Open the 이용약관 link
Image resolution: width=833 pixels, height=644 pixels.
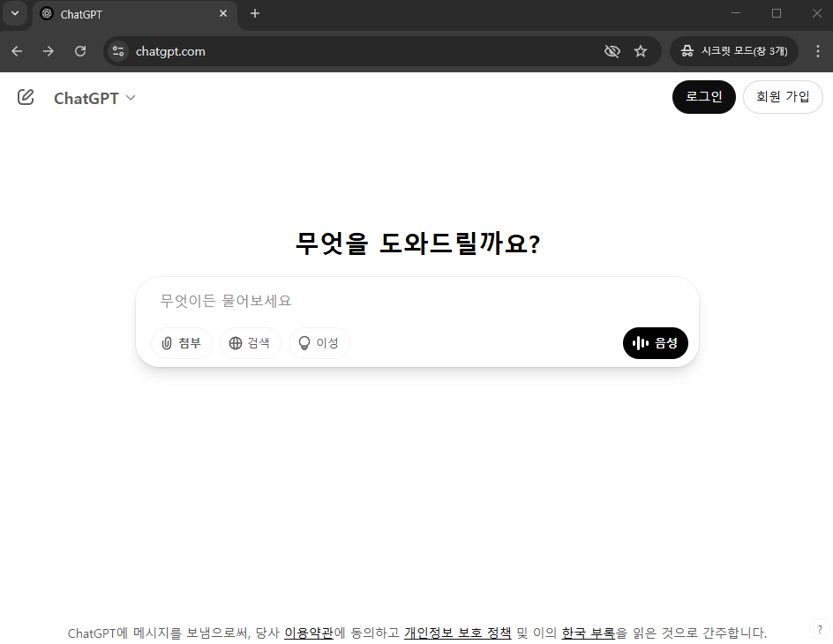click(309, 633)
